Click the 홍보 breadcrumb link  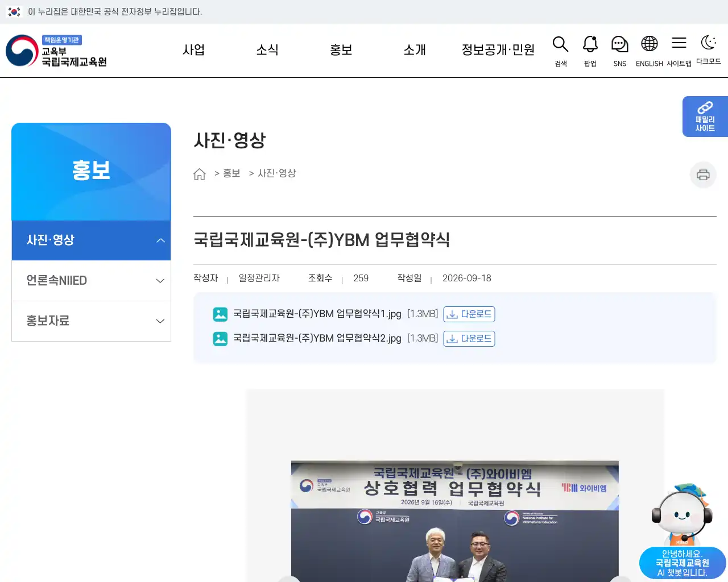[x=231, y=173]
